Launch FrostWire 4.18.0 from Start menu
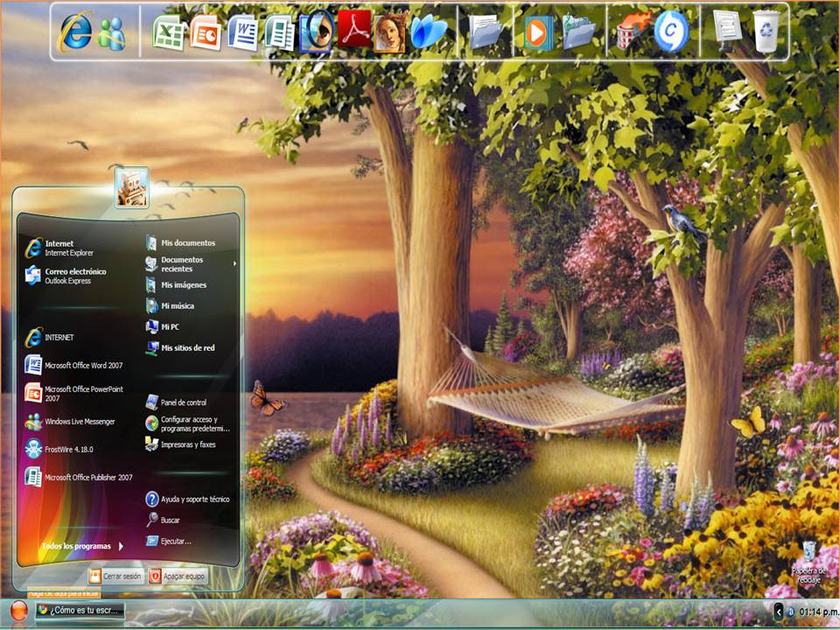Image resolution: width=840 pixels, height=630 pixels. click(x=68, y=449)
